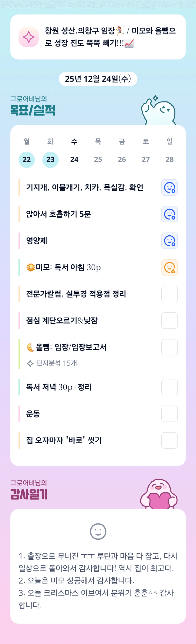Click the pink heart mascot character

[x=159, y=495]
